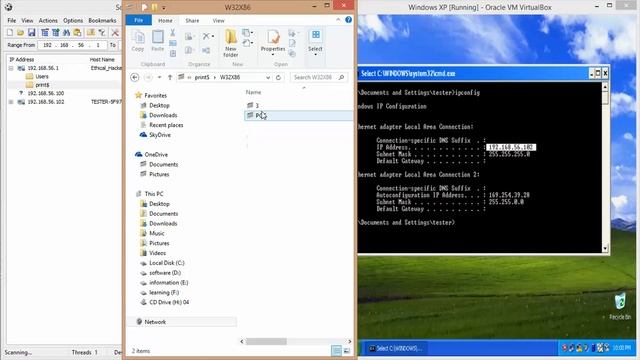The image size is (640, 360).
Task: Click the Explorer Back arrow button
Action: (135, 77)
